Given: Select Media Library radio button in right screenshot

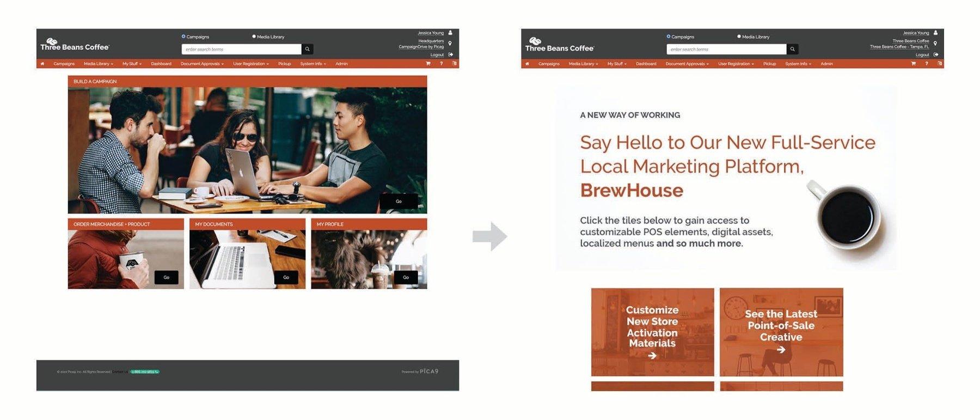Looking at the screenshot, I should [739, 36].
